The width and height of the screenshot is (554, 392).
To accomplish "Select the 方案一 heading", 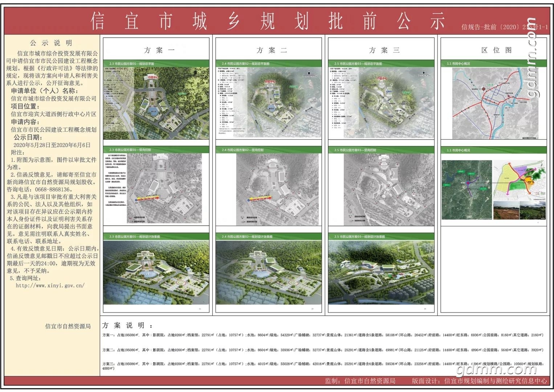I will tap(159, 50).
